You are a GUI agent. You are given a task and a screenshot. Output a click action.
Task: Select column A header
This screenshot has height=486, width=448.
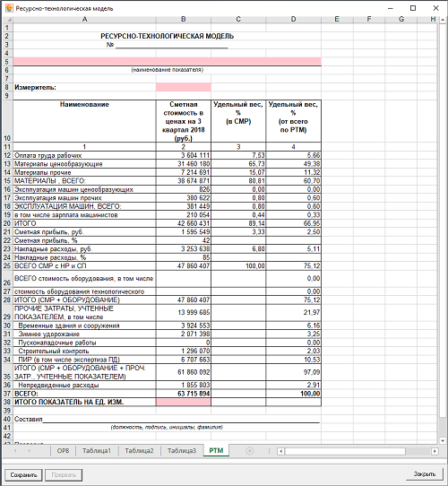coord(84,19)
